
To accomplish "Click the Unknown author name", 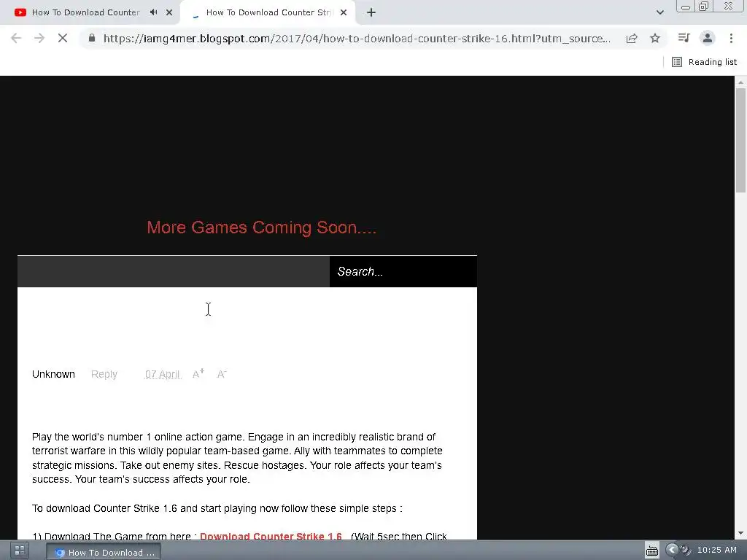I will point(53,374).
